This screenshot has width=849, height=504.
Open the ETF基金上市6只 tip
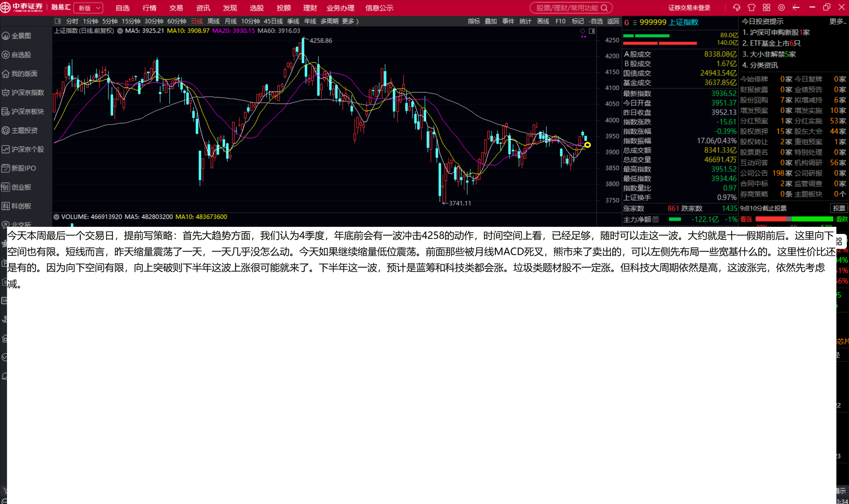tap(771, 43)
